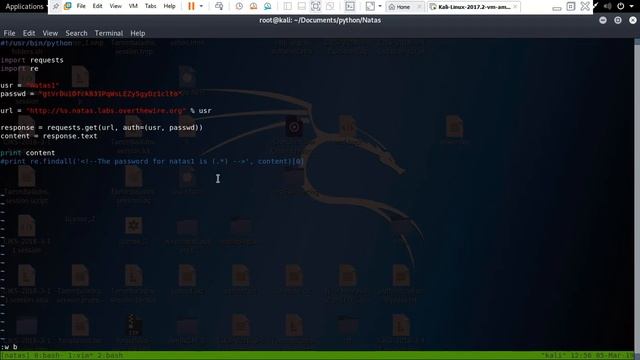Take a snapshot using the clock icon
Viewport: 640px width, 360px height.
(239, 7)
